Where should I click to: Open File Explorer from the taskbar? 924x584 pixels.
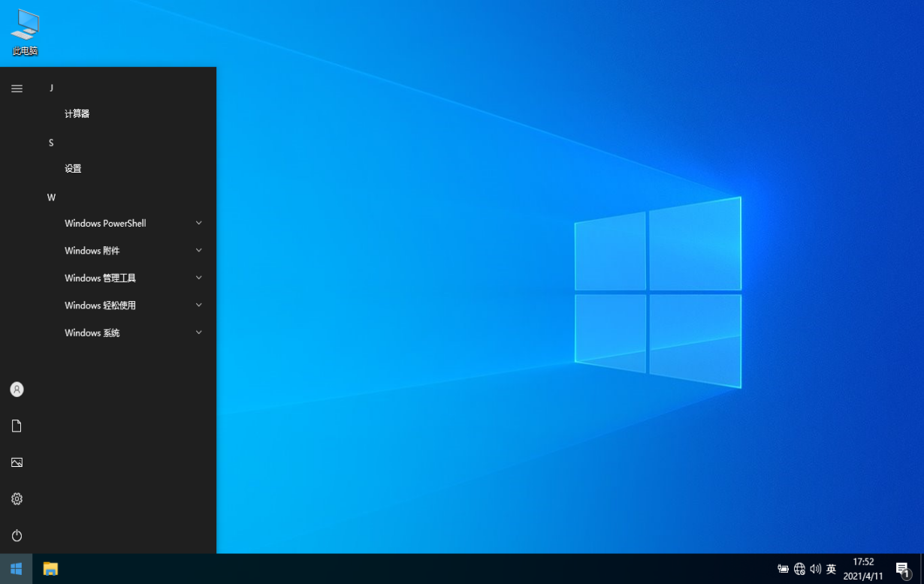[x=50, y=569]
